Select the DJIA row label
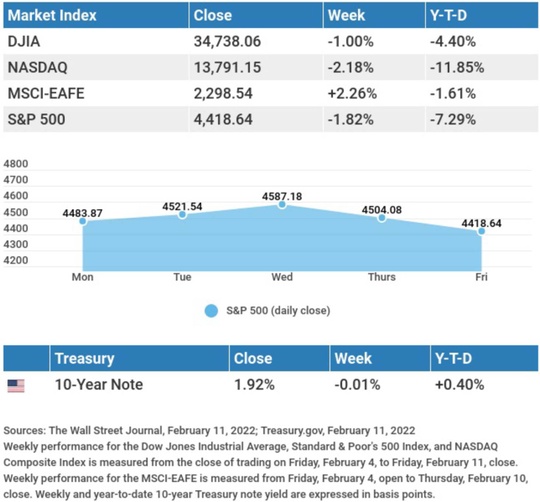The image size is (540, 502). (24, 42)
